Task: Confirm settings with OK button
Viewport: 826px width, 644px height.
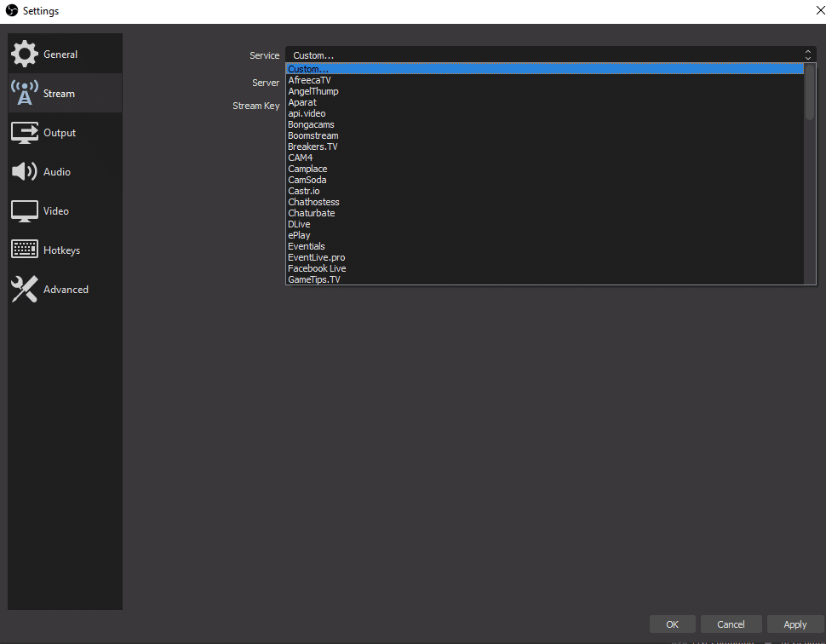Action: (672, 624)
